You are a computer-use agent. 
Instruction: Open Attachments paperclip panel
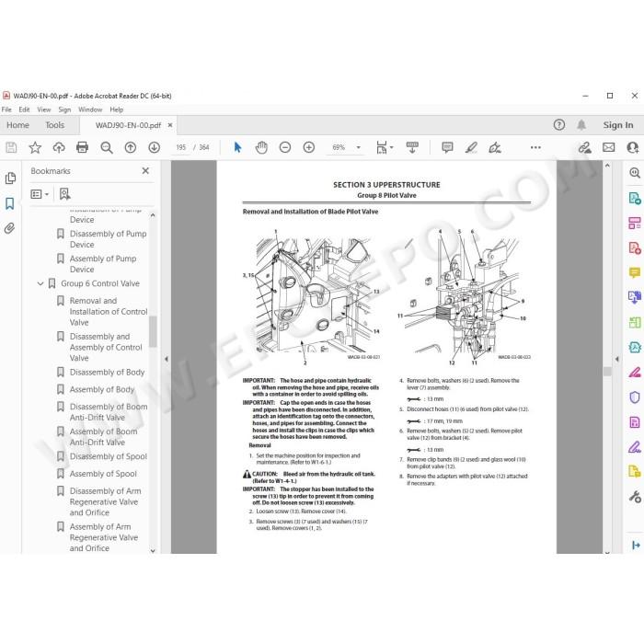pos(10,228)
